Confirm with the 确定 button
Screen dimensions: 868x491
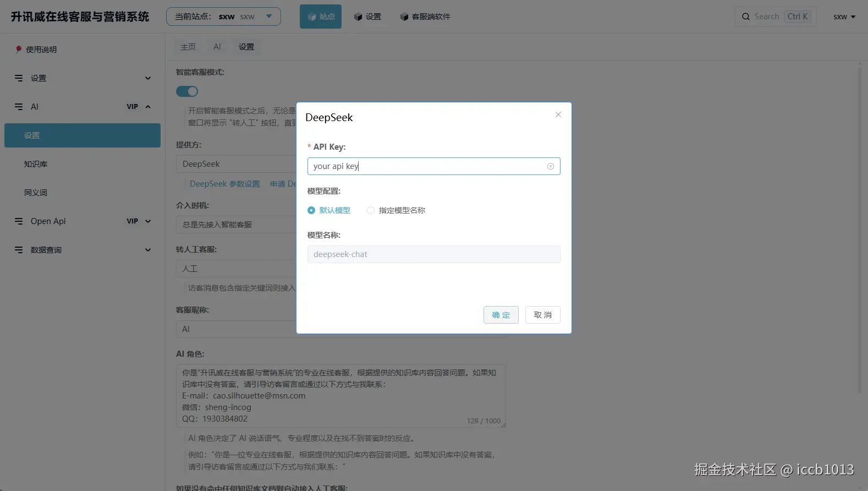click(x=501, y=315)
